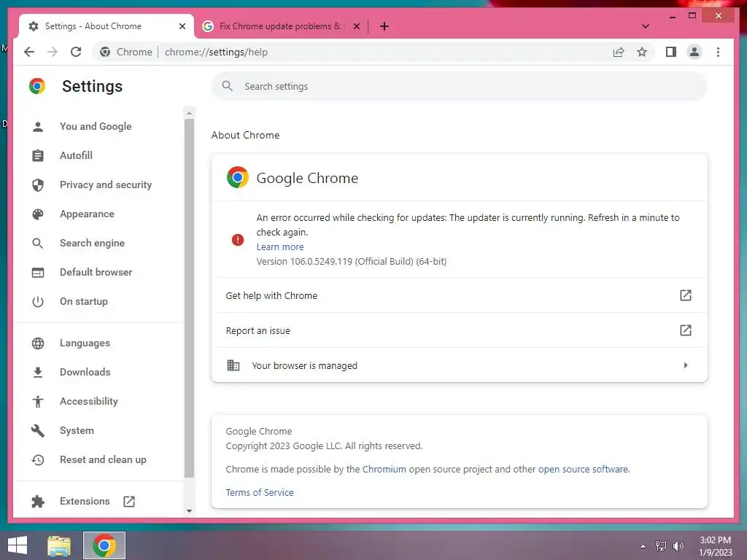Open Your browser is managed row

[460, 365]
